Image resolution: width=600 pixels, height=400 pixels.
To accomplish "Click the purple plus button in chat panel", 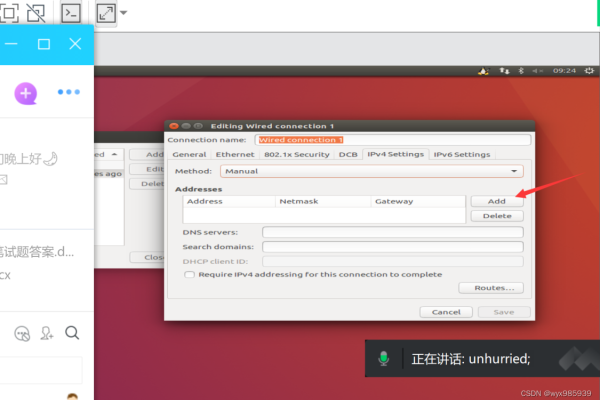I will (25, 93).
